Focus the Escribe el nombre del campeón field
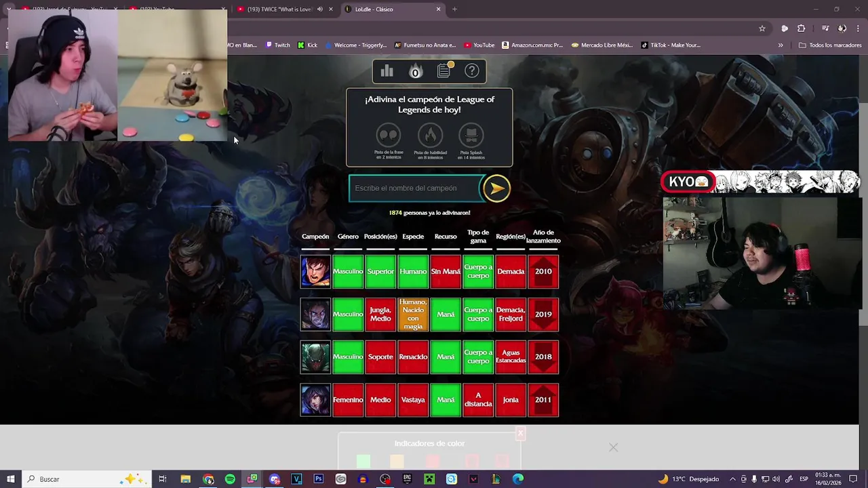 coord(415,188)
